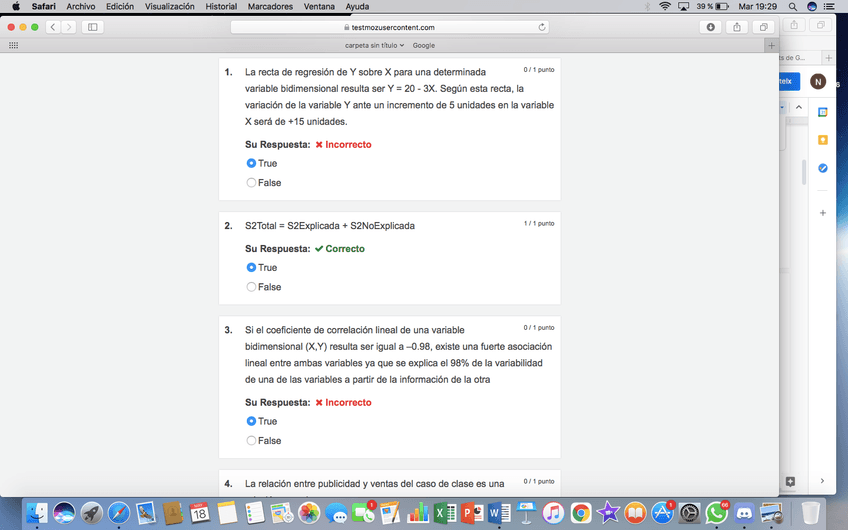
Task: Select False for question 2 (S2Total)
Action: point(251,287)
